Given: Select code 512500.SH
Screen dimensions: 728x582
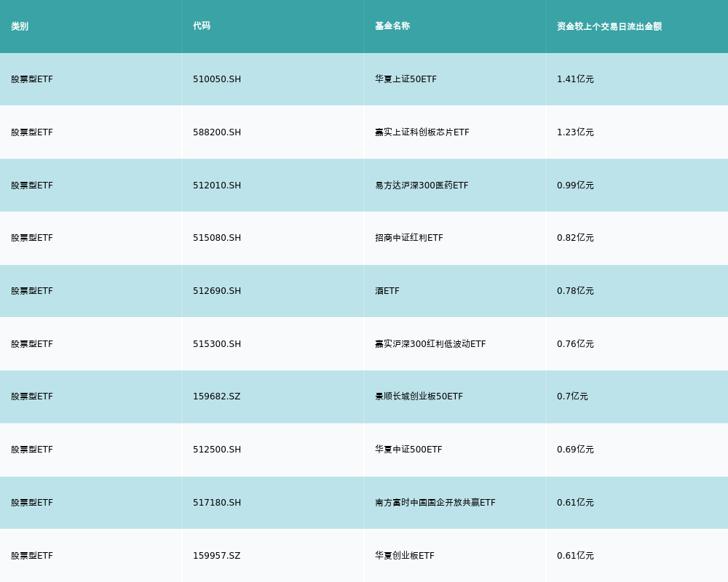Looking at the screenshot, I should [x=217, y=450].
